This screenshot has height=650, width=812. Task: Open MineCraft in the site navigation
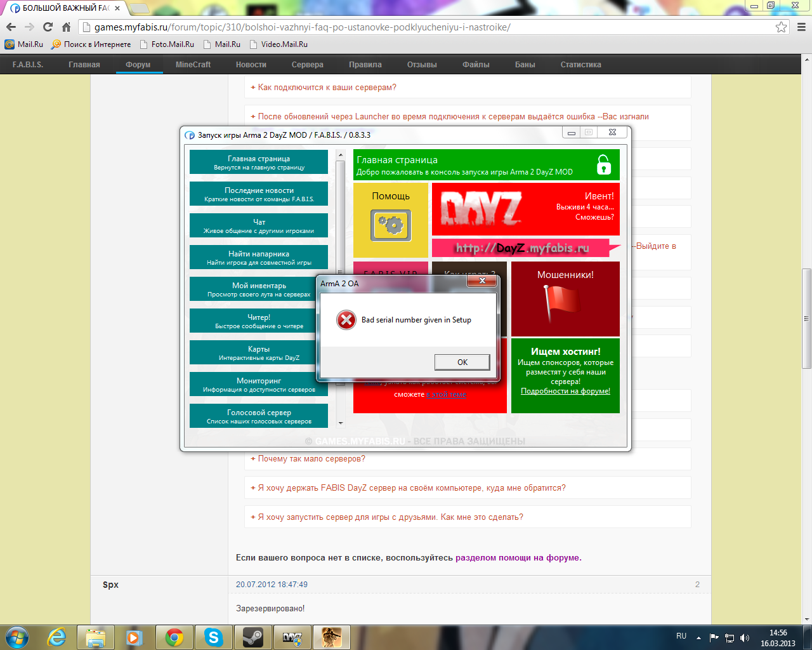pos(193,65)
